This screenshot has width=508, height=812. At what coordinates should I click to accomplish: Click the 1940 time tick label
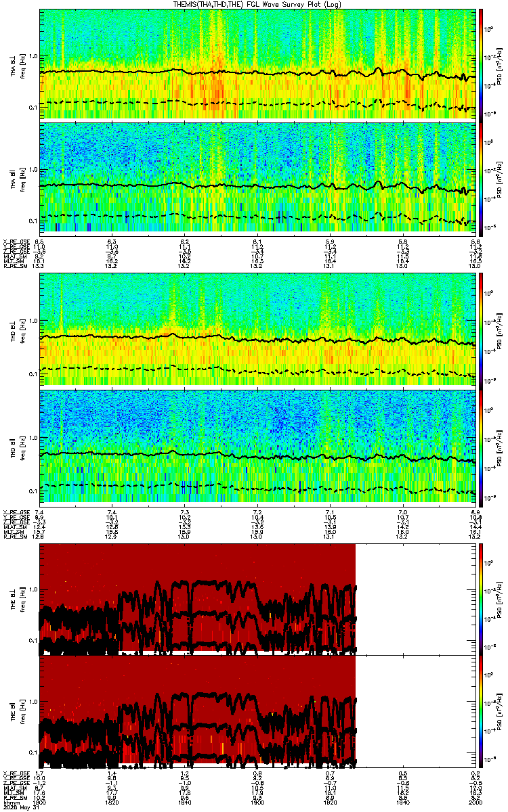click(404, 803)
